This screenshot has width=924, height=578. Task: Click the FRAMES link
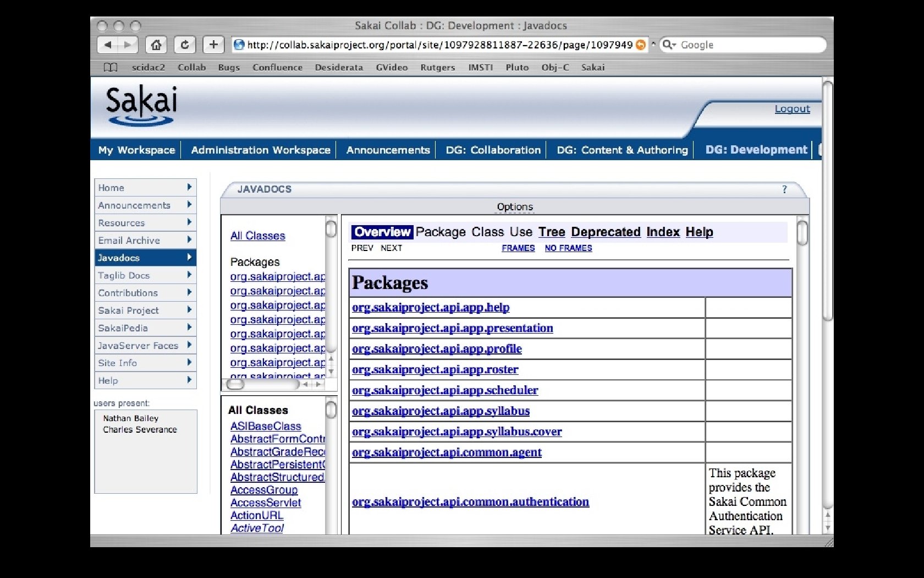pos(518,248)
